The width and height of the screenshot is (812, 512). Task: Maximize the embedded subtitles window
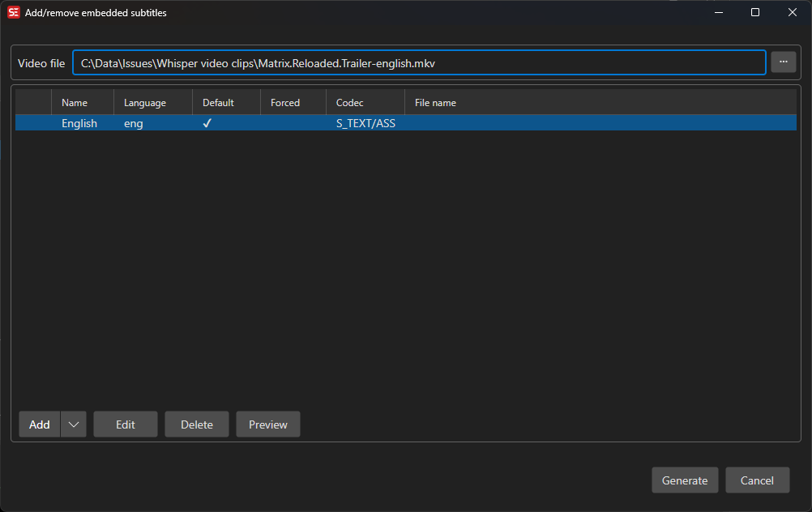click(755, 12)
